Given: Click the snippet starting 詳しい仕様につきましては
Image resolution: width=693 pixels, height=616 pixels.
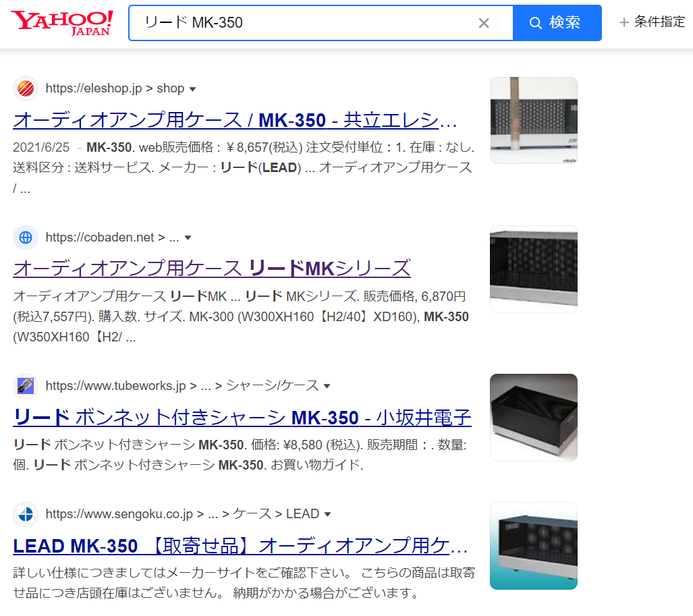Looking at the screenshot, I should coord(244,583).
